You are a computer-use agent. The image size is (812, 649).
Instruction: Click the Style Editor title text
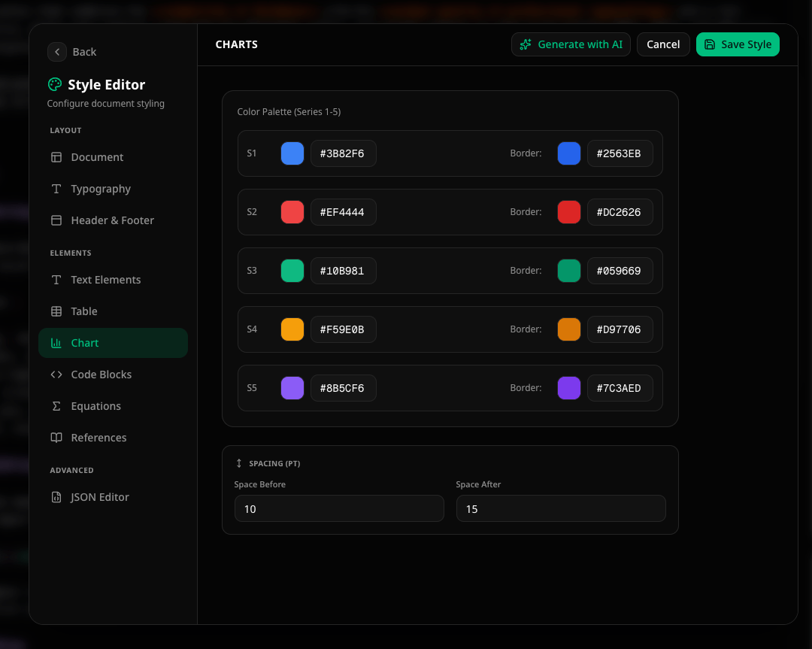click(107, 85)
